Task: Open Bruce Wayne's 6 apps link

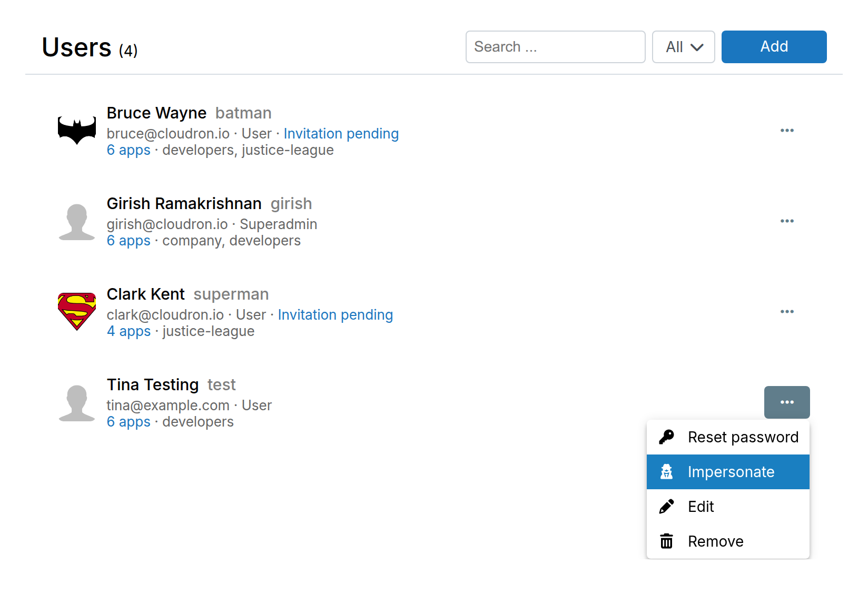Action: click(x=129, y=150)
